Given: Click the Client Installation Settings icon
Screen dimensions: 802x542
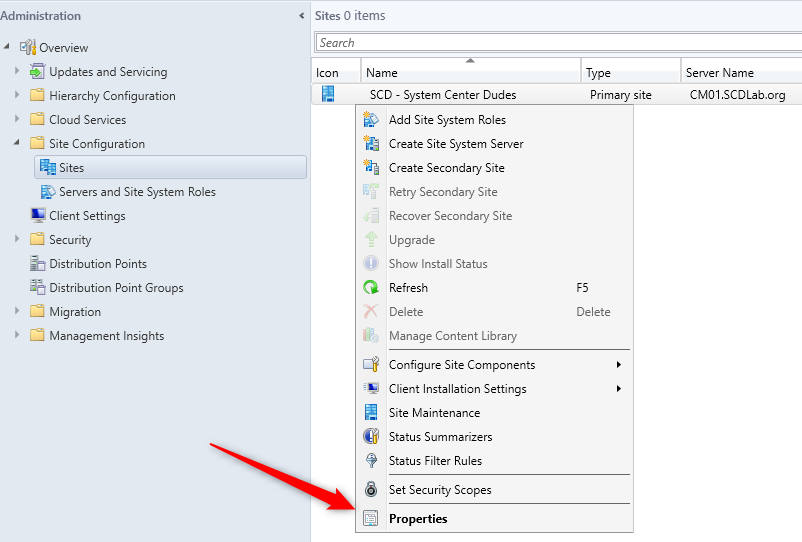Looking at the screenshot, I should coord(371,389).
